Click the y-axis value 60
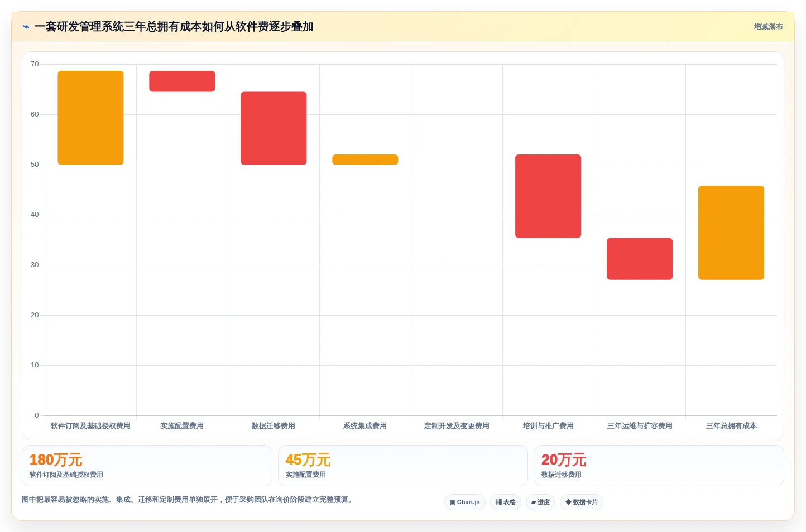 (35, 114)
